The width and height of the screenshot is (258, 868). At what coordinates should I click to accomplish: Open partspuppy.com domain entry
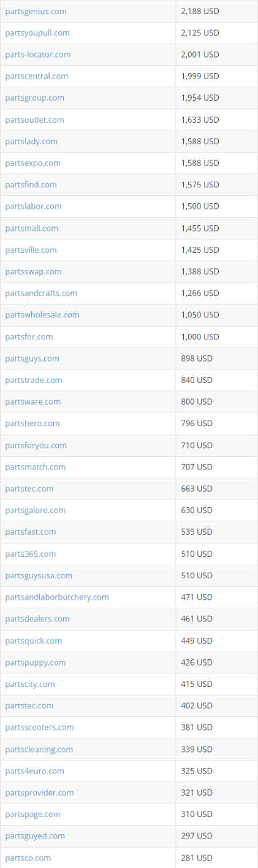(36, 662)
